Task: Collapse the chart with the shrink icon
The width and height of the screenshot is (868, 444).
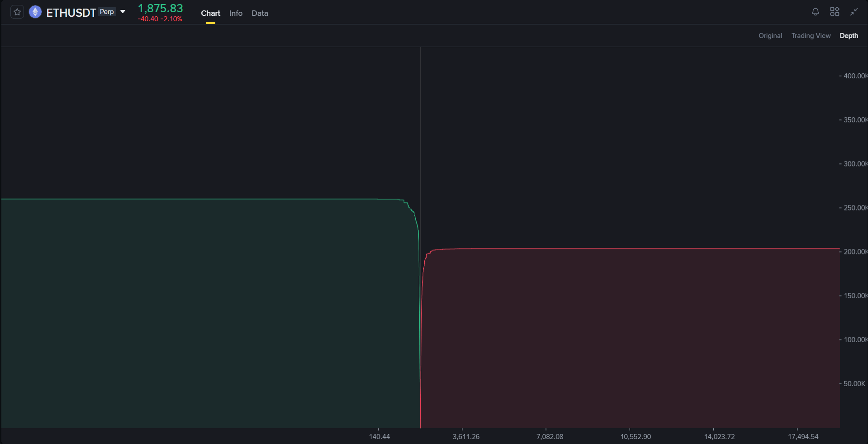Action: pyautogui.click(x=854, y=12)
